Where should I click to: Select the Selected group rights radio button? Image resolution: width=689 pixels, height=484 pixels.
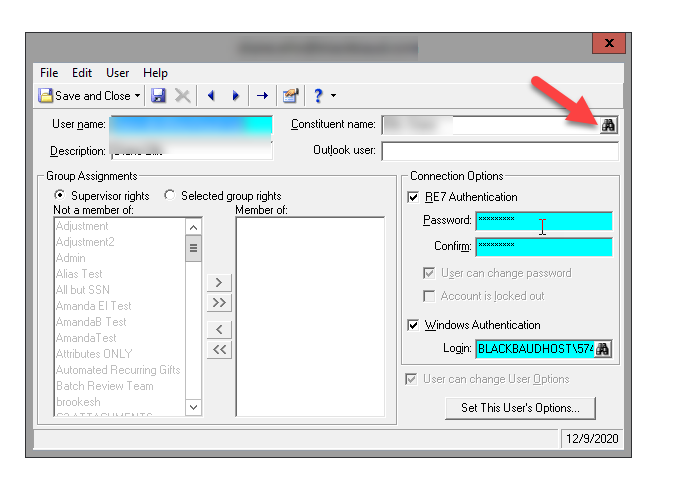(x=169, y=195)
